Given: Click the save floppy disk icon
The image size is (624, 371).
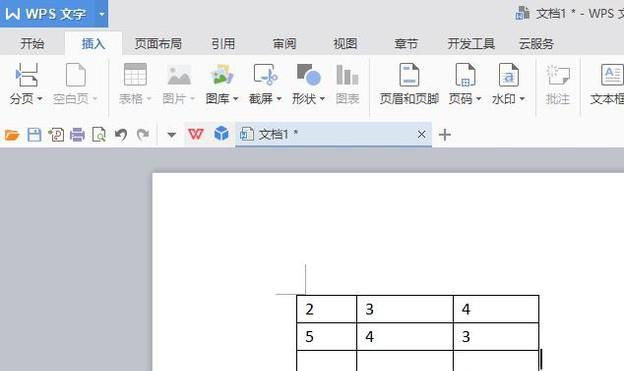Looking at the screenshot, I should tap(34, 135).
